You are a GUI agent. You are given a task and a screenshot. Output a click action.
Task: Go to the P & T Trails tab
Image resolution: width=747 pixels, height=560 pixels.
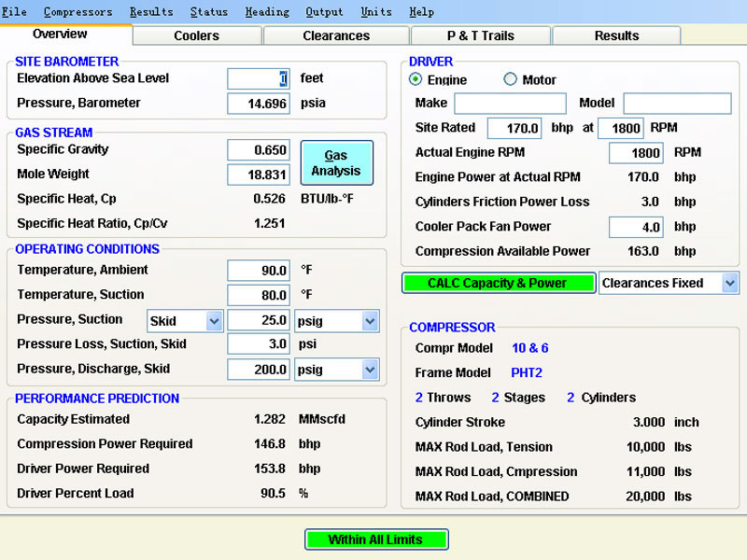coord(480,35)
